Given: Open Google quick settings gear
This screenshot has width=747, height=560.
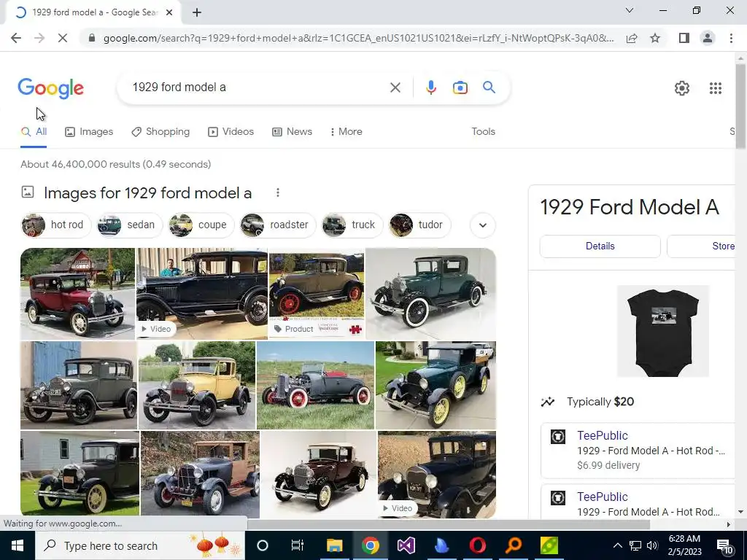Looking at the screenshot, I should coord(682,88).
